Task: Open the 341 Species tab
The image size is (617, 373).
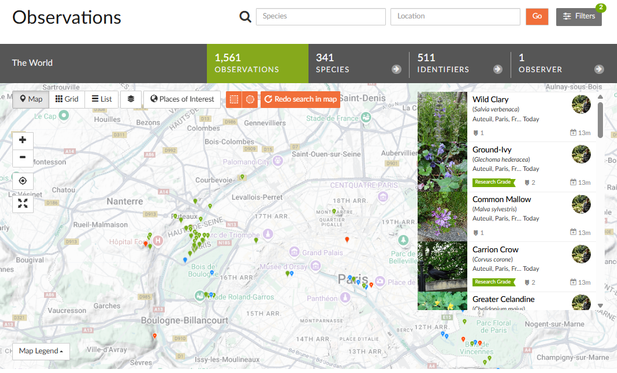Action: pos(359,63)
